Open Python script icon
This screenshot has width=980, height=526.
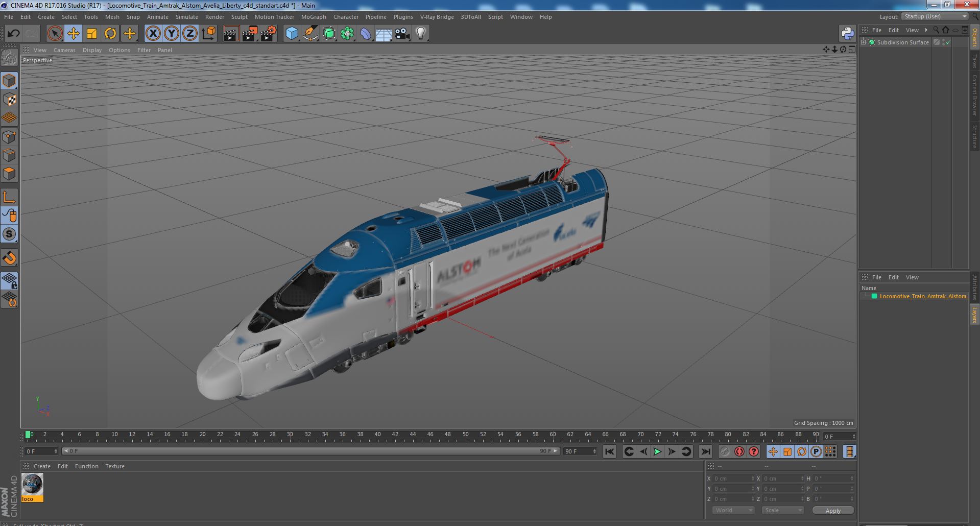point(847,34)
